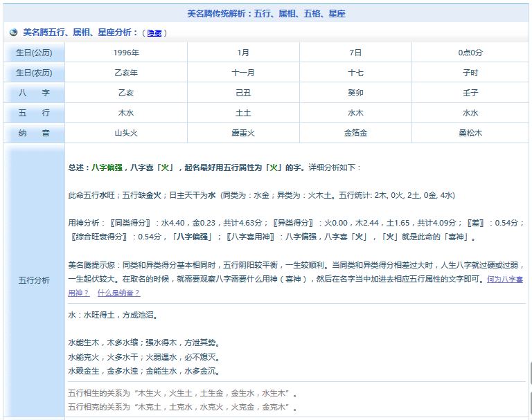
Task: Click the 生日(农历) row header
Action: tap(34, 73)
